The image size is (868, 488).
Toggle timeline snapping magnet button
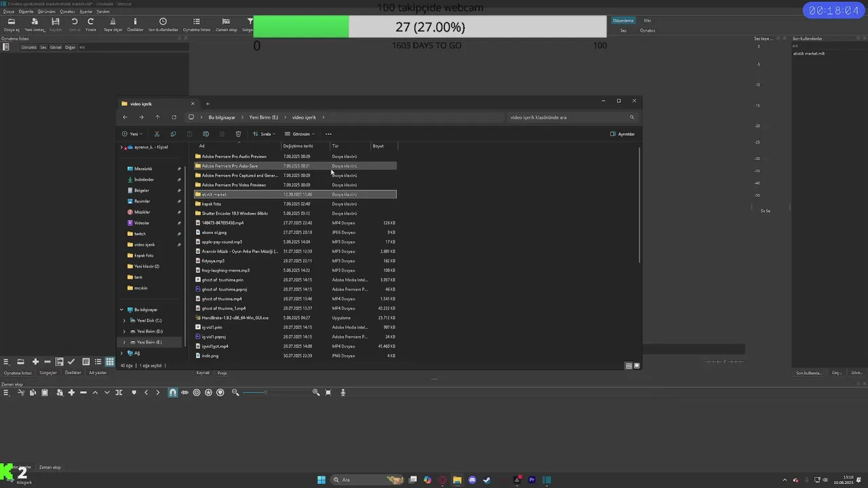(x=173, y=392)
